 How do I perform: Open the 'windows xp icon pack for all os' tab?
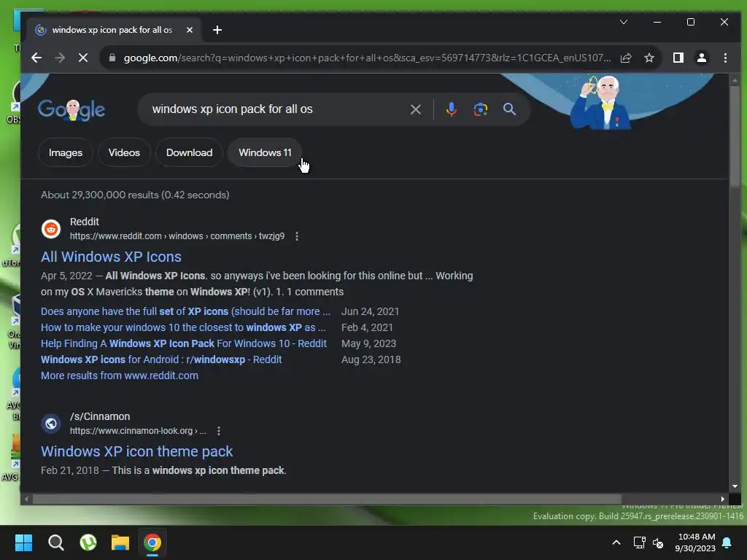pyautogui.click(x=113, y=30)
